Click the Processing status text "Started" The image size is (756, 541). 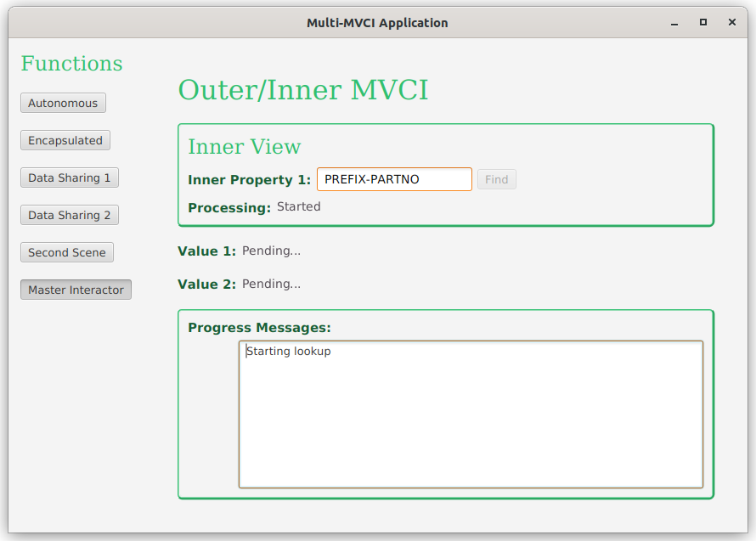coord(298,206)
